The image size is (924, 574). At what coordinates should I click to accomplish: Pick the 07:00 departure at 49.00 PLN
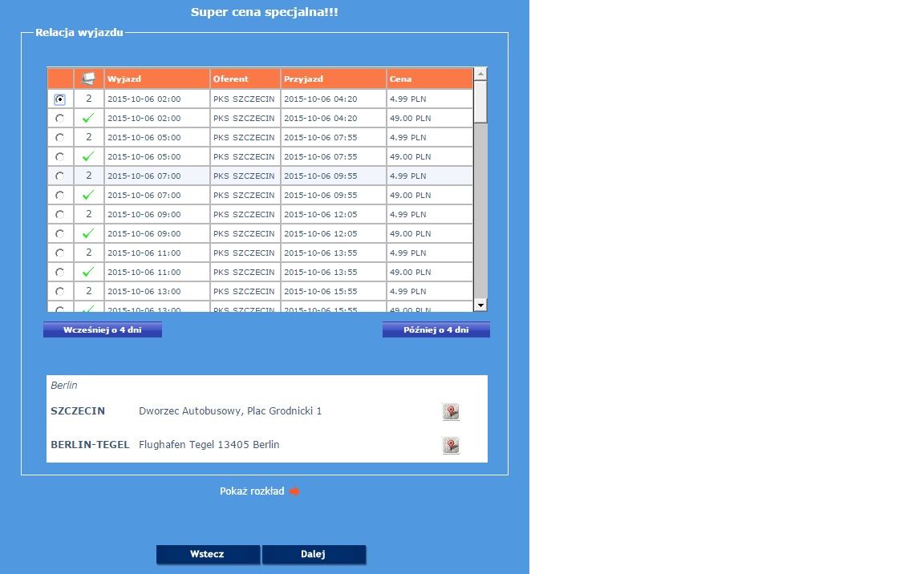coord(59,196)
